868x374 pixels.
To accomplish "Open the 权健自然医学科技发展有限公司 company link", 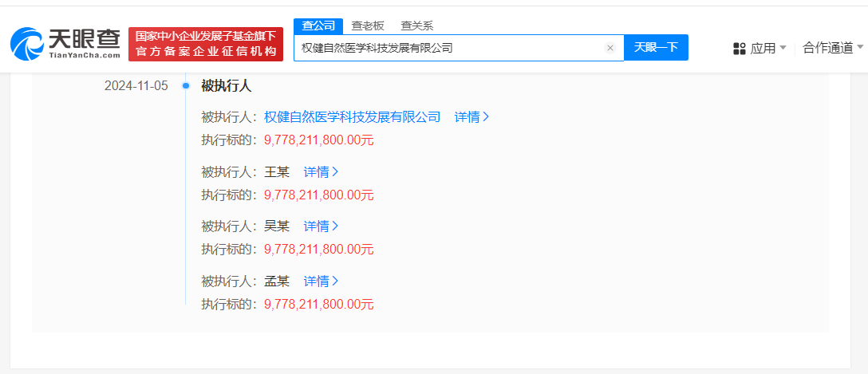I will (x=352, y=116).
